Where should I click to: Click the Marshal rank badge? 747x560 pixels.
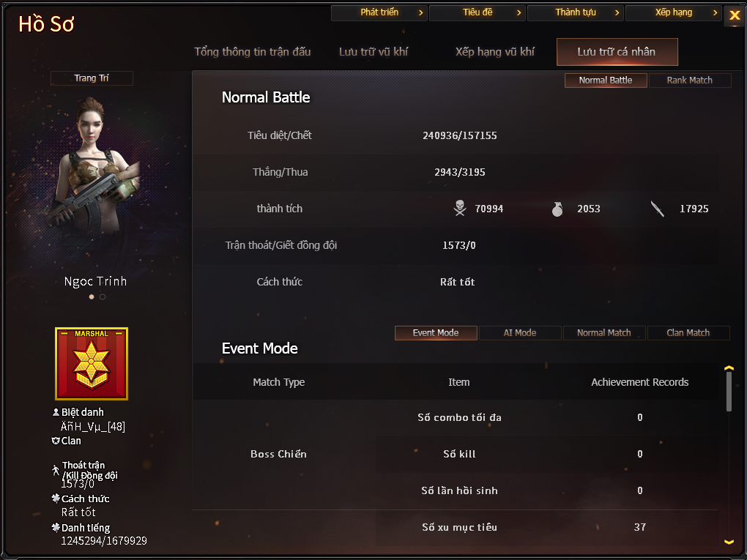(92, 363)
